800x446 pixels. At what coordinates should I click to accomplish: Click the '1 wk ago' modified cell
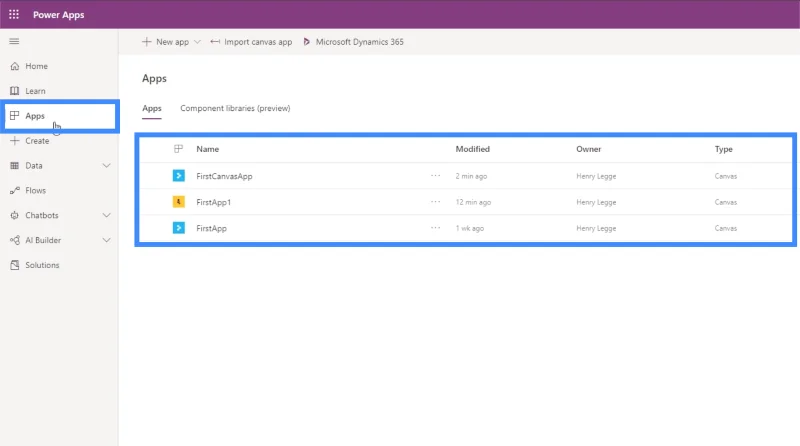pyautogui.click(x=469, y=228)
